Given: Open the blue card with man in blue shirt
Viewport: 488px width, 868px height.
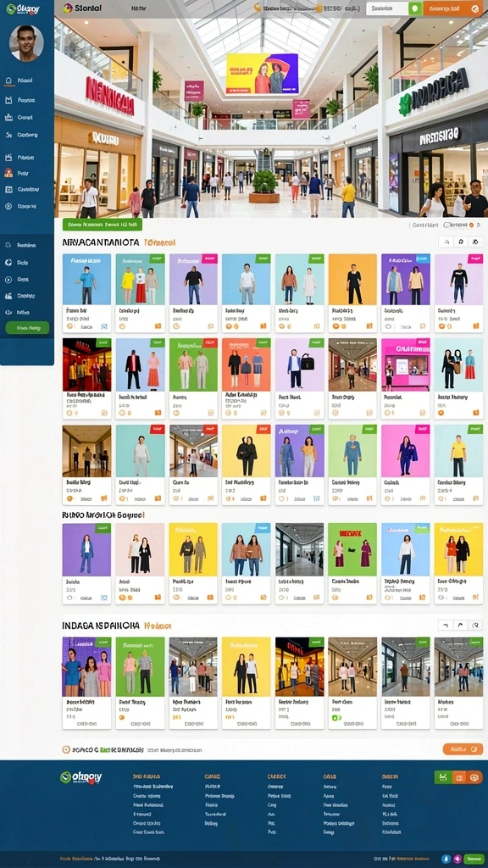Looking at the screenshot, I should tap(87, 292).
